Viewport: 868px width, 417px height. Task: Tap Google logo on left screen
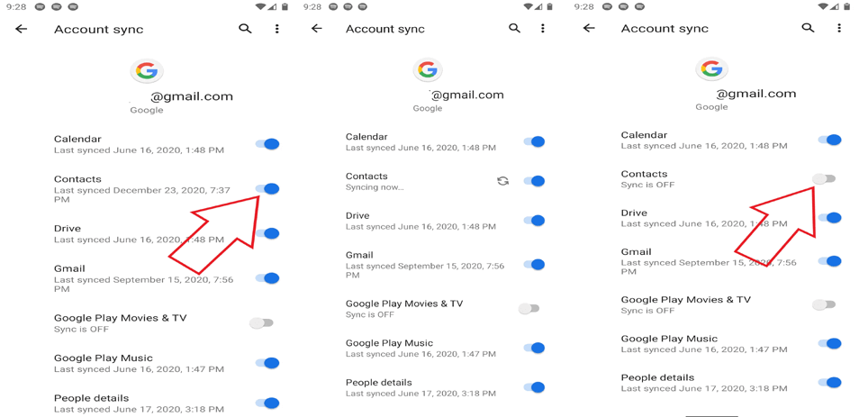[x=148, y=71]
